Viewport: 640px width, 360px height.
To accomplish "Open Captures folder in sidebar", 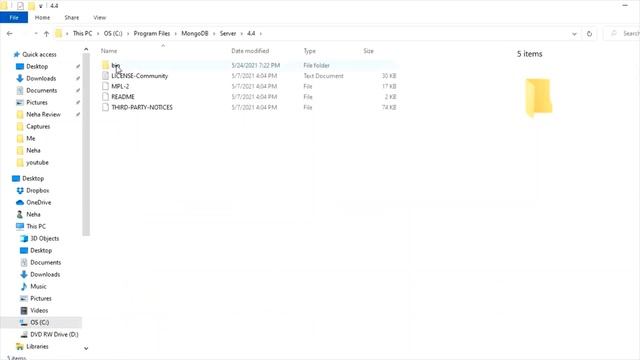I will click(38, 127).
